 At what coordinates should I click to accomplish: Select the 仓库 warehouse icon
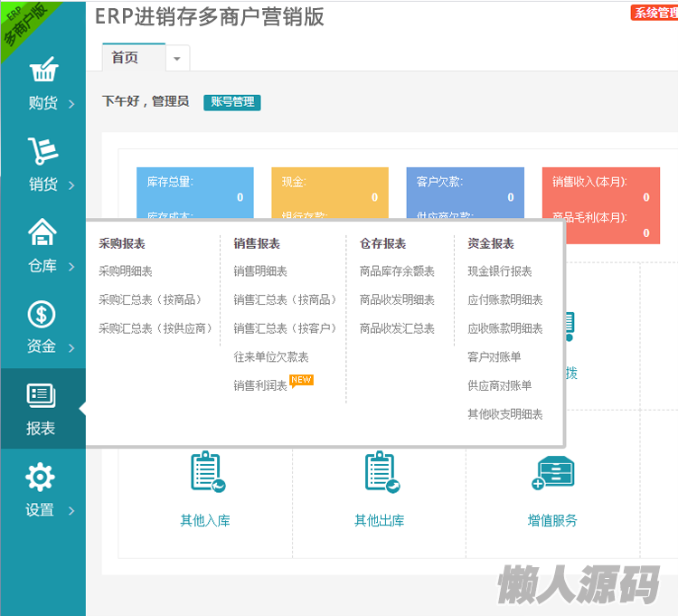pos(42,232)
